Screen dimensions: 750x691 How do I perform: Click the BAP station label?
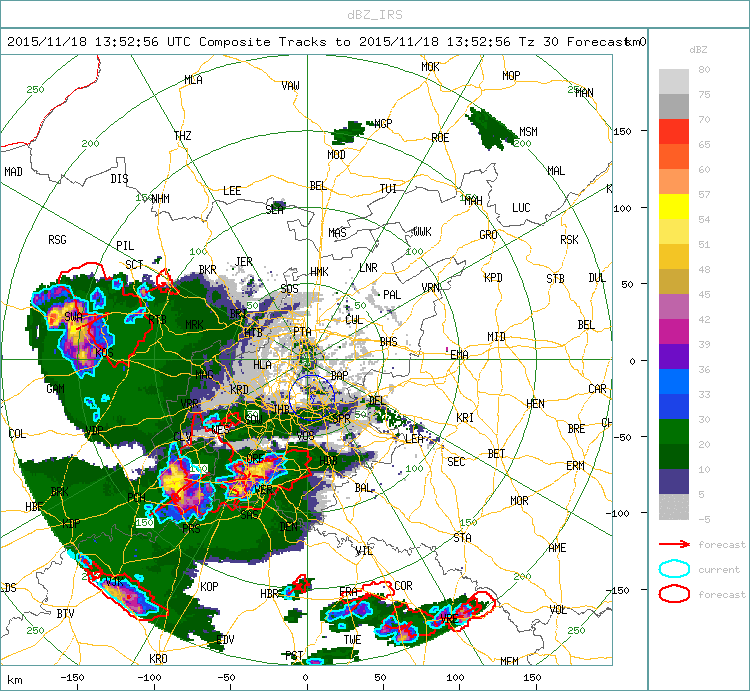[339, 375]
